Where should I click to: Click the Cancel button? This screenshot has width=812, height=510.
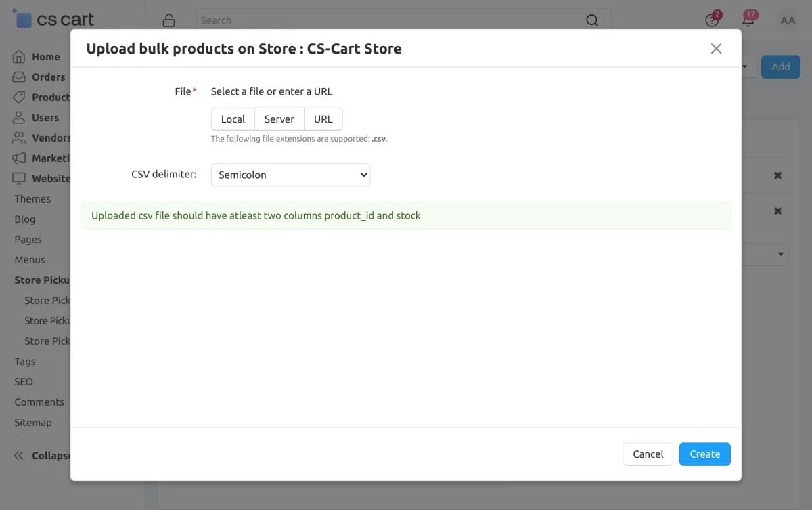click(648, 454)
